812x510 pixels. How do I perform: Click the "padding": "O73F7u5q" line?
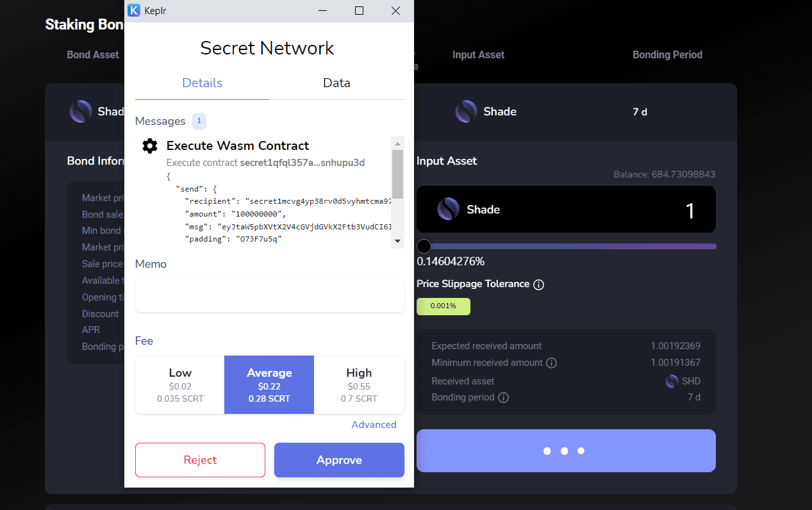click(x=233, y=240)
